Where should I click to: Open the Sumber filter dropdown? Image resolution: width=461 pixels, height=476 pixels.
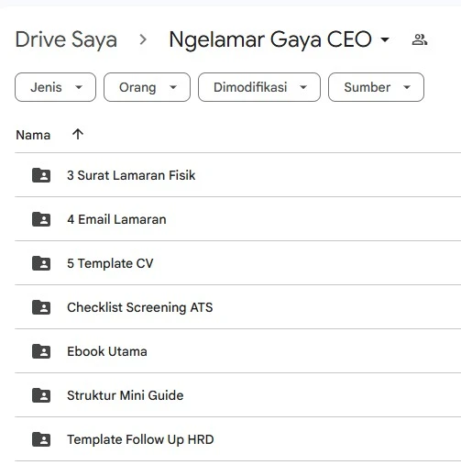click(376, 87)
